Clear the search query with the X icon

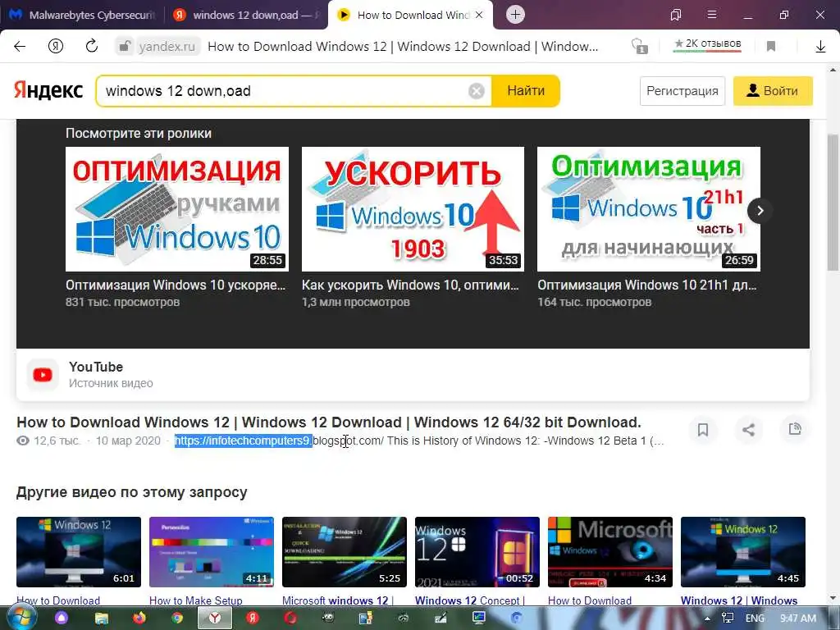pyautogui.click(x=477, y=91)
